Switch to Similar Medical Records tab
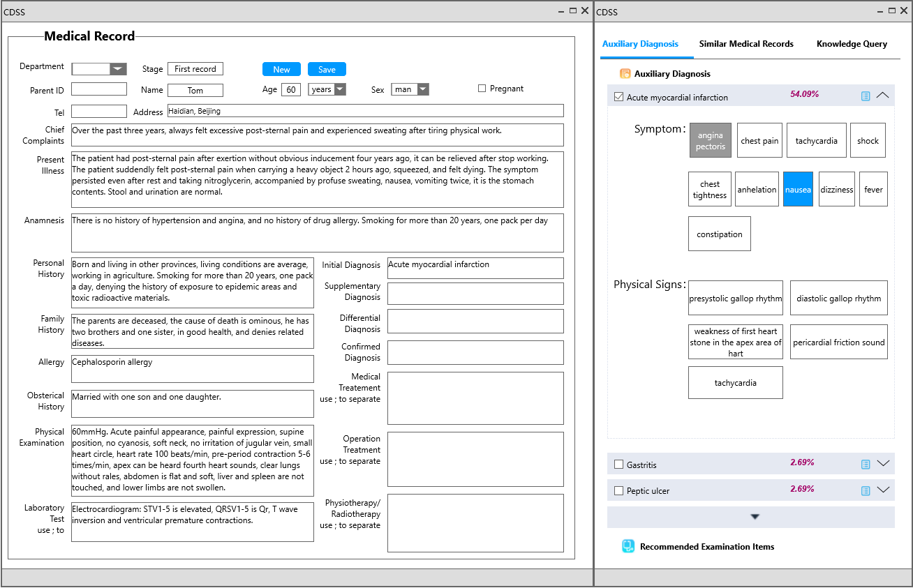 [x=746, y=44]
